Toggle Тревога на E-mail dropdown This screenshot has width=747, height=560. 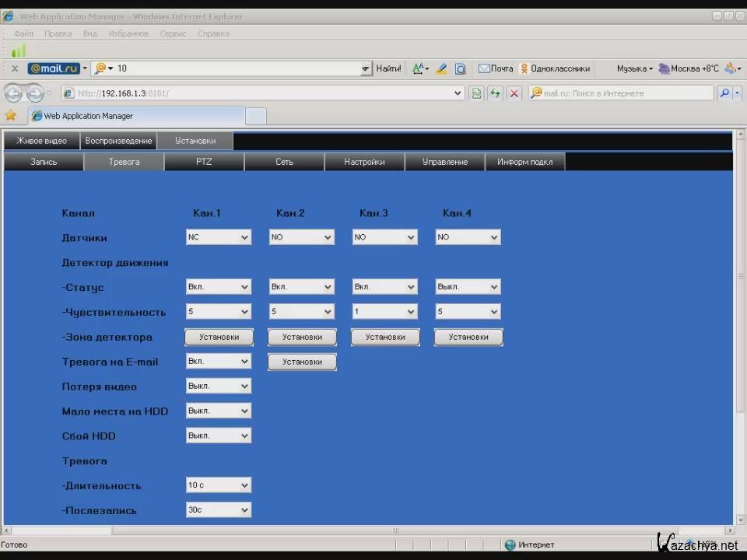[x=219, y=362]
